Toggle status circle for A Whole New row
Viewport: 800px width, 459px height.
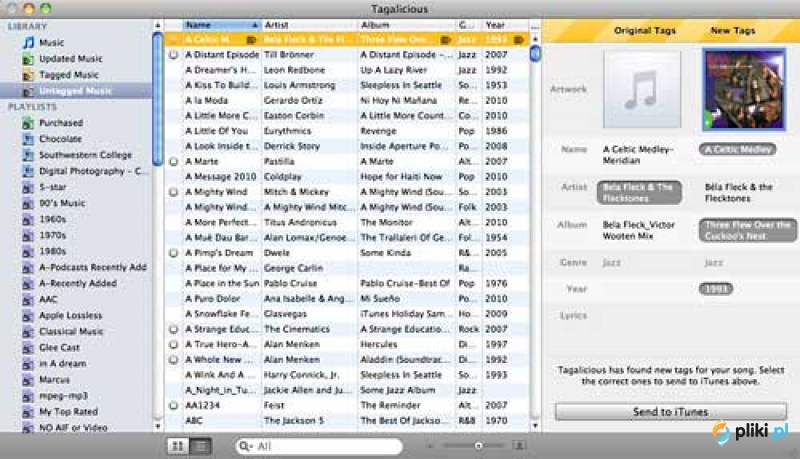click(174, 360)
